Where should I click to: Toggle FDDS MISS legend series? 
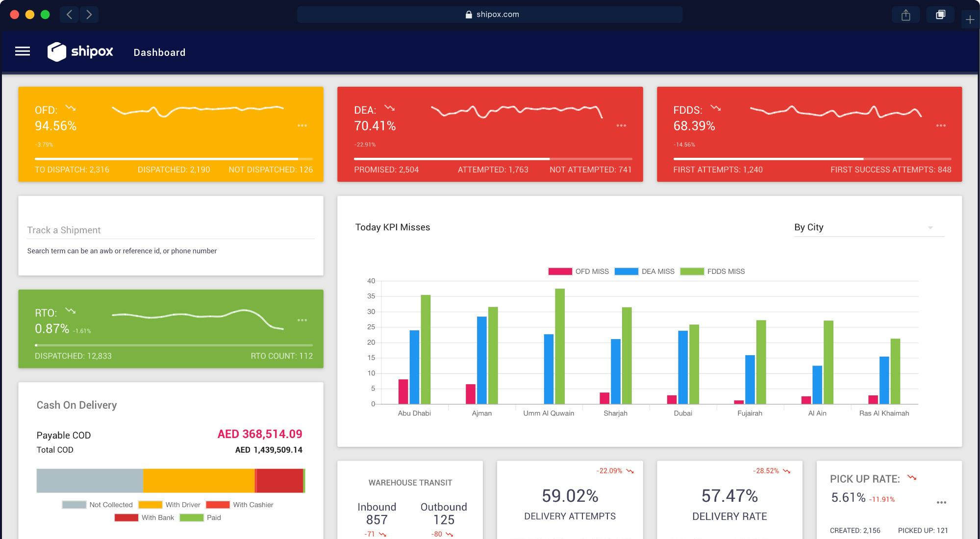pyautogui.click(x=712, y=271)
